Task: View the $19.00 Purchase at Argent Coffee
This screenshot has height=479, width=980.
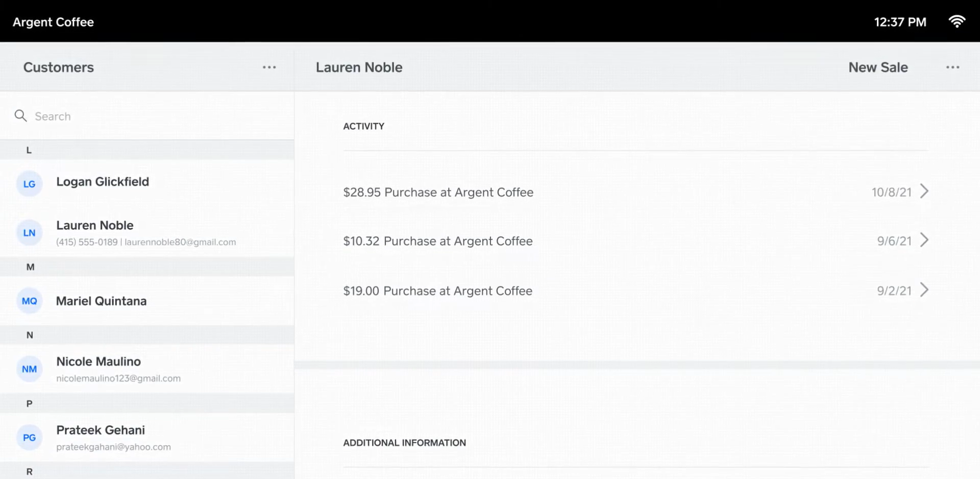Action: [437, 291]
